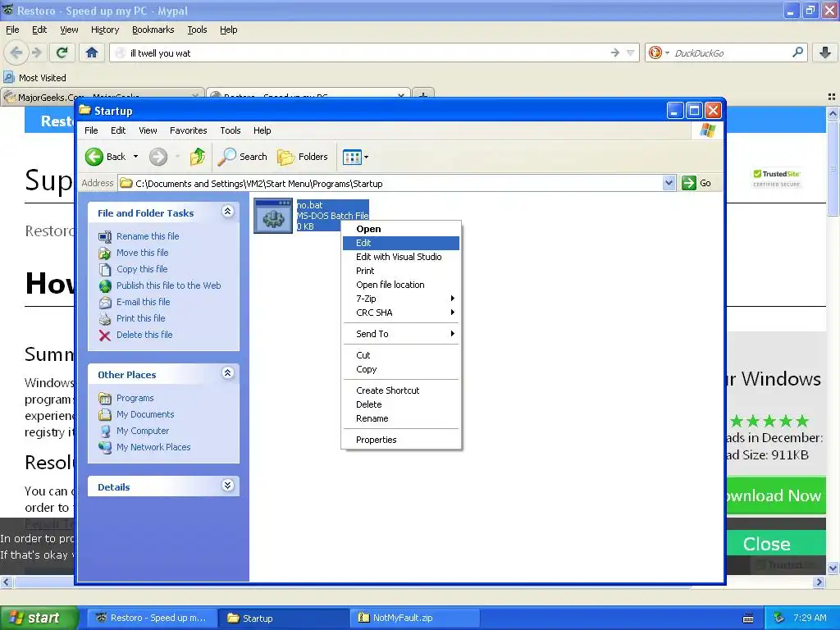Open the Views dropdown arrow
Viewport: 840px width, 630px height.
point(367,157)
